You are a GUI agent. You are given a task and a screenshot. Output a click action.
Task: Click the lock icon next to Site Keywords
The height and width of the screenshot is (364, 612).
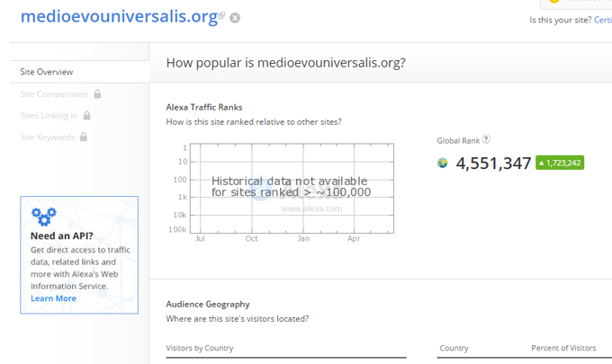[x=84, y=137]
